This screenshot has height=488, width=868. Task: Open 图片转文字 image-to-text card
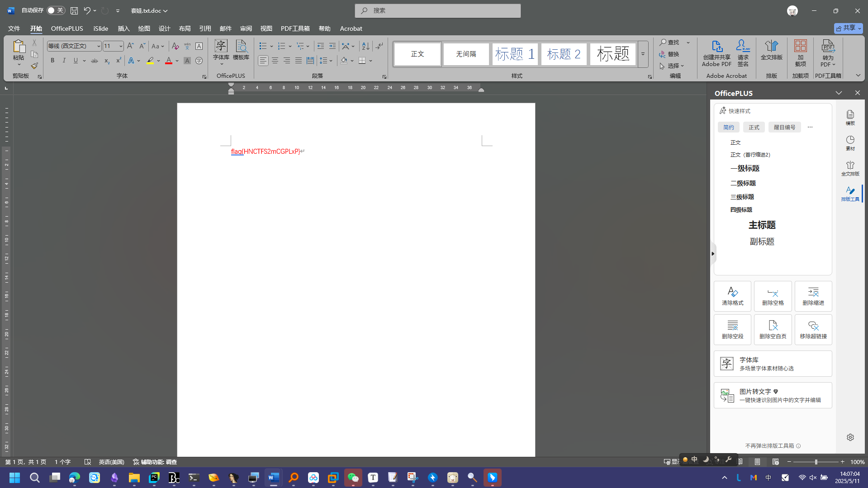773,395
